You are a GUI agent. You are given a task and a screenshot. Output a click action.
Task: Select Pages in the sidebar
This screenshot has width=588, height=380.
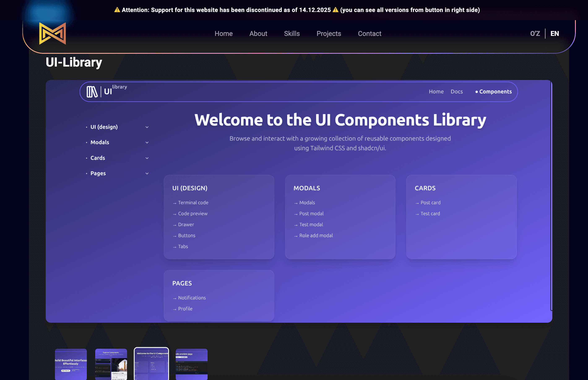(98, 173)
